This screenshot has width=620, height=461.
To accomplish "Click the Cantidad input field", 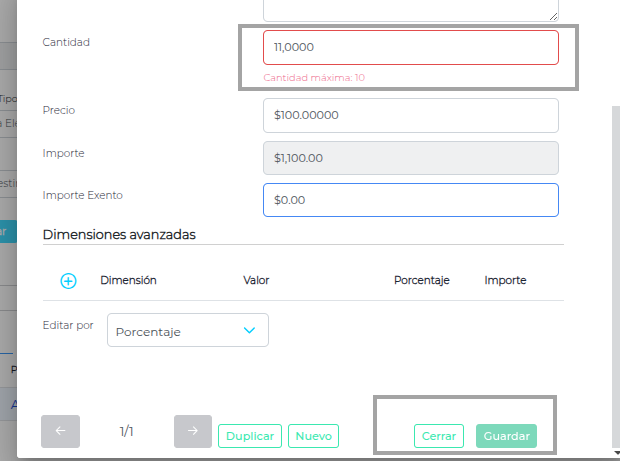I will click(410, 47).
